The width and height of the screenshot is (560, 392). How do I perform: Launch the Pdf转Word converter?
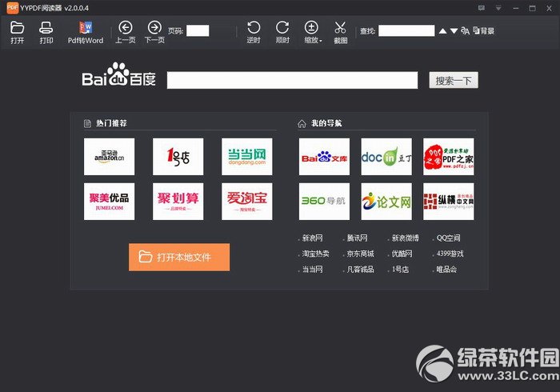click(x=86, y=32)
